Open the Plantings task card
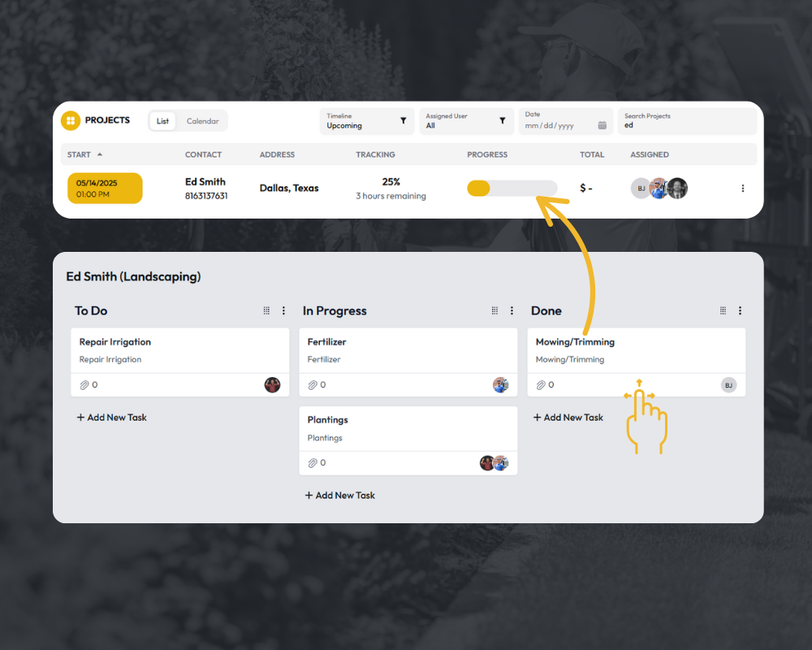Viewport: 812px width, 650px height. 408,440
